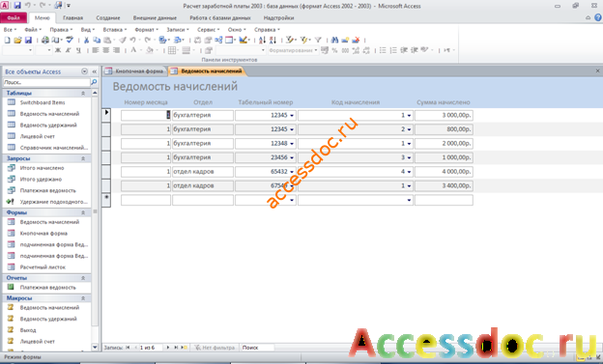Click the Find binoculars icon

(x=334, y=40)
